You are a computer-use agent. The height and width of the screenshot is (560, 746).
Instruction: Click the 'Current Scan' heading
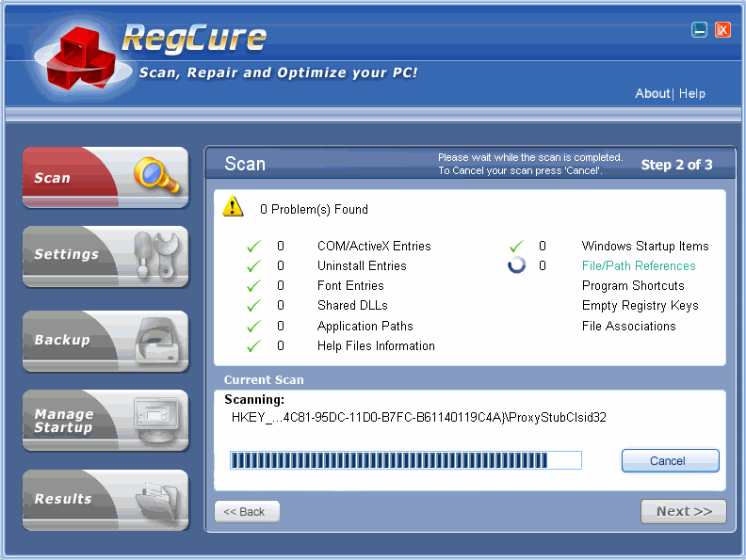[264, 380]
